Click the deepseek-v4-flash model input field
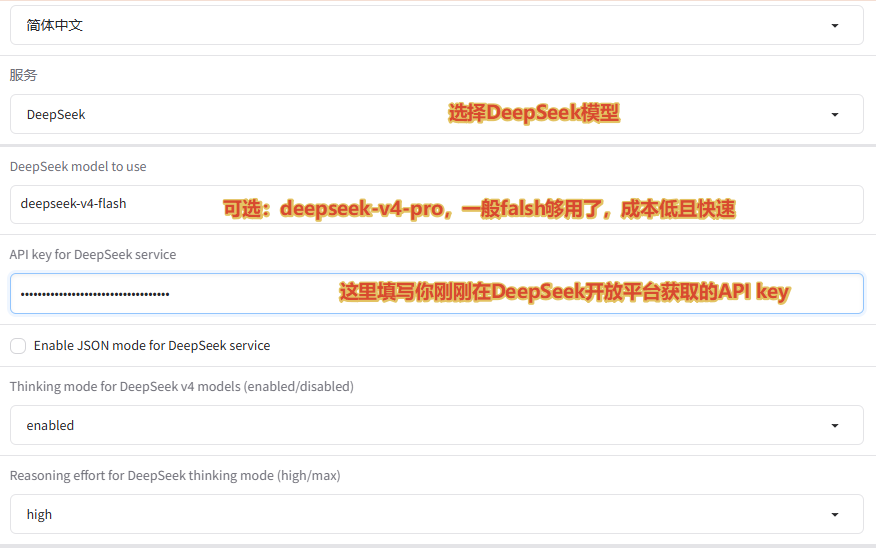This screenshot has width=876, height=554. (437, 204)
